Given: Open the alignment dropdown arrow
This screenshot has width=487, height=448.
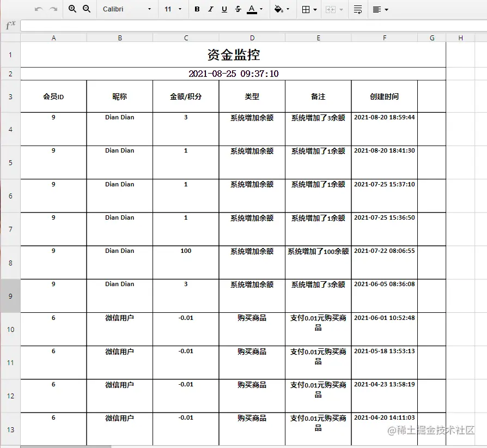Looking at the screenshot, I should coord(387,10).
